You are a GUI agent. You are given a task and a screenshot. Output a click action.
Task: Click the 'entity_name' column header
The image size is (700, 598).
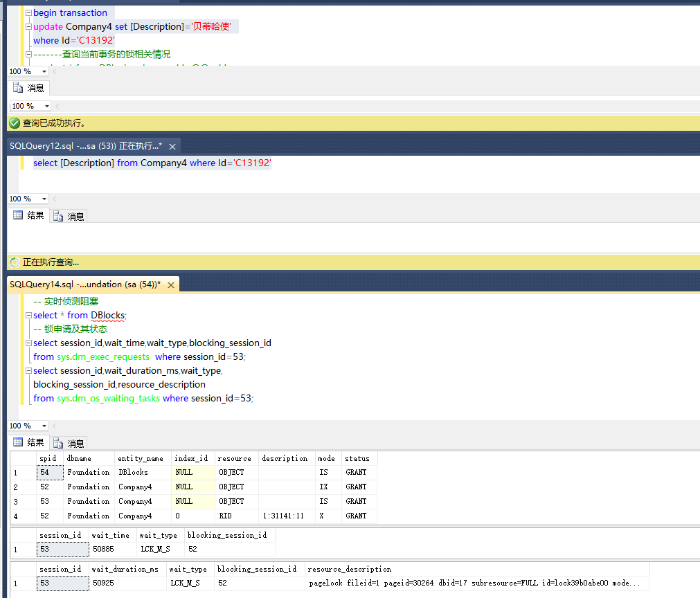point(143,458)
